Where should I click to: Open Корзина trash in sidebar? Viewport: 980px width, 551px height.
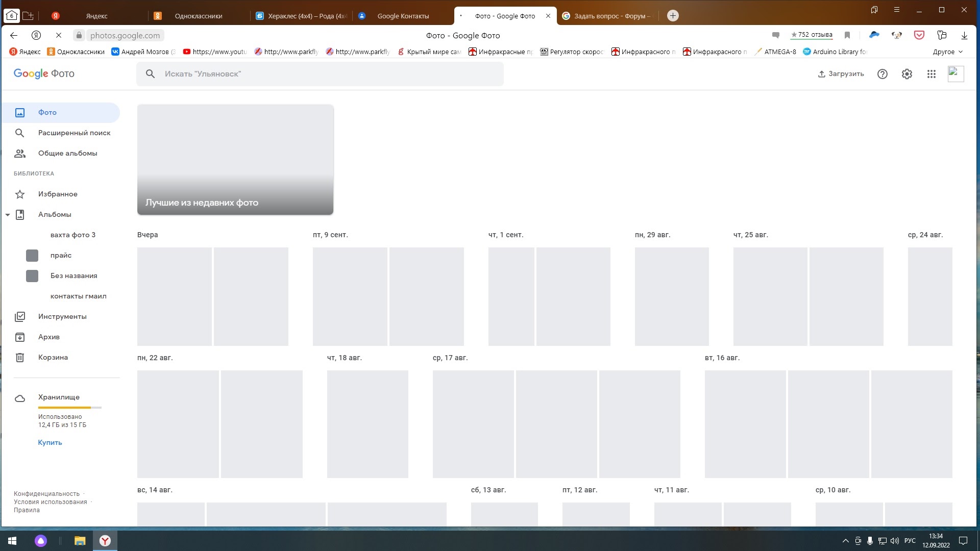pyautogui.click(x=60, y=357)
